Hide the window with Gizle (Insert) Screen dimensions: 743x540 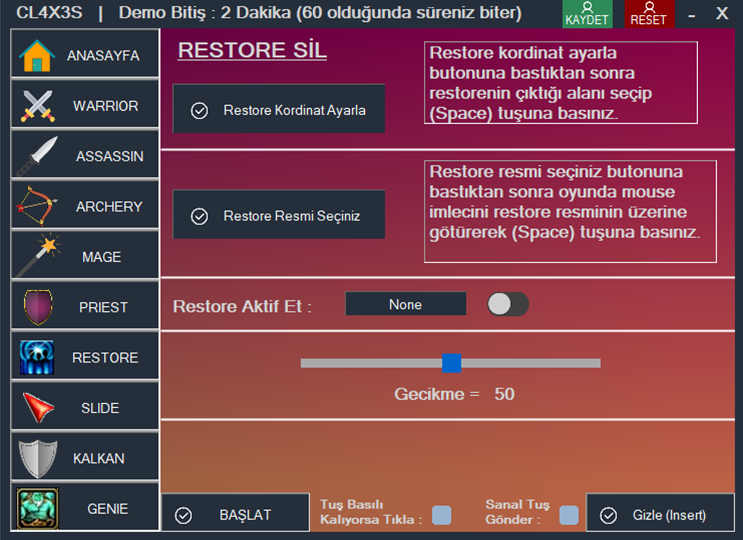[x=660, y=515]
